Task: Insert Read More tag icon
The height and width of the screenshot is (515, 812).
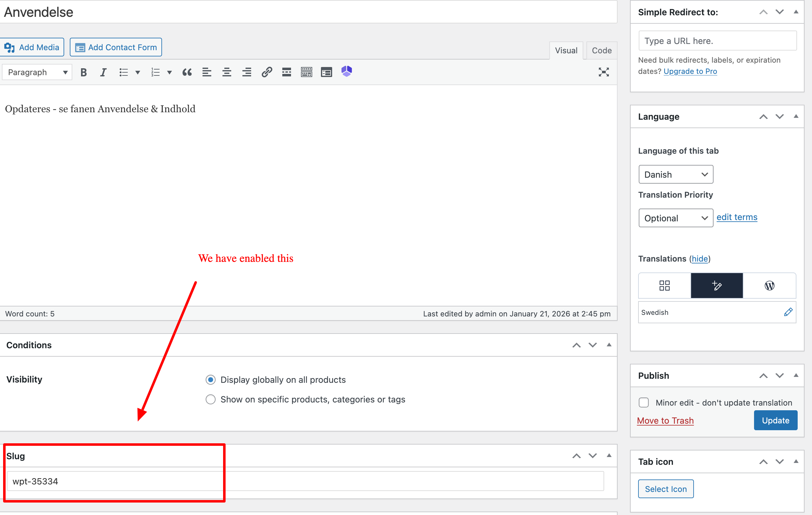Action: (287, 72)
